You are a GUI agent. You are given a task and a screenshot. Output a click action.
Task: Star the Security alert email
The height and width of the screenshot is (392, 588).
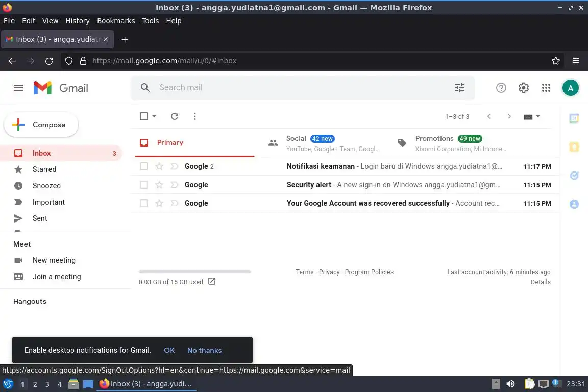pyautogui.click(x=159, y=185)
